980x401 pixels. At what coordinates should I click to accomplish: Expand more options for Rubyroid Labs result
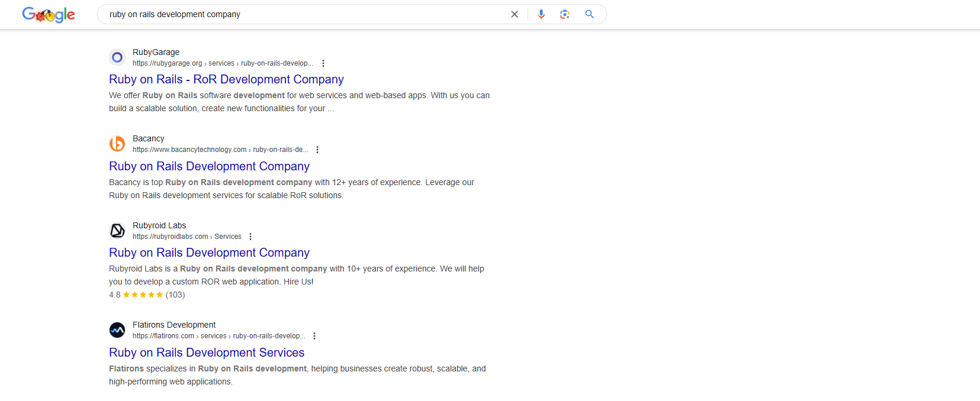pos(250,237)
